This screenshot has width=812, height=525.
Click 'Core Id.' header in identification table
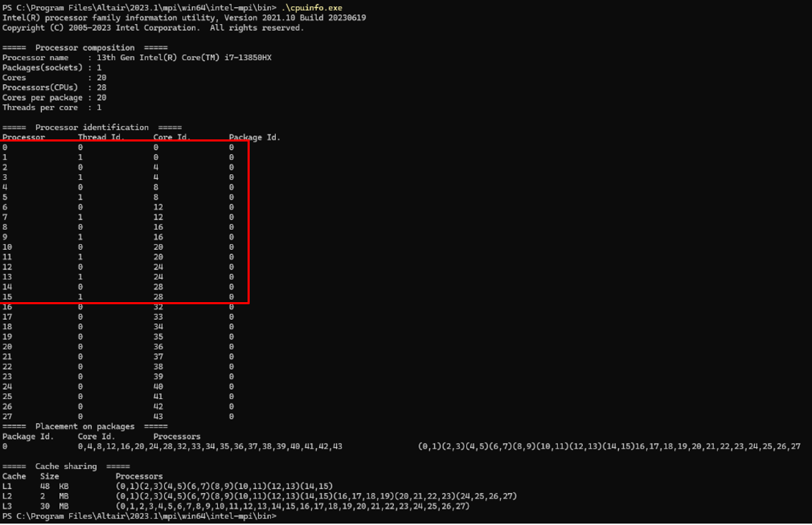172,137
